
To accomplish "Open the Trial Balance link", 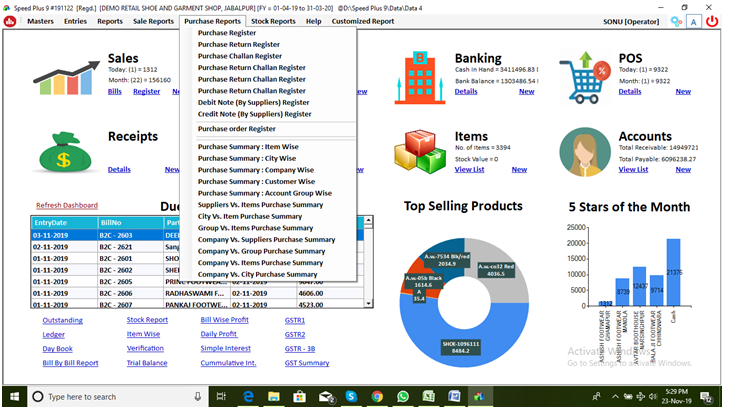I will coord(146,363).
